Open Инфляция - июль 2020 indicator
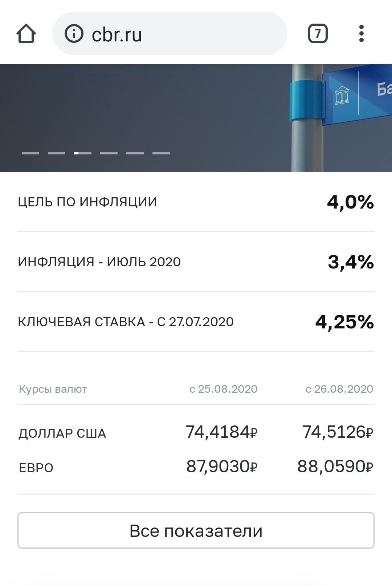Viewport: 392px width, 586px height. (x=196, y=262)
